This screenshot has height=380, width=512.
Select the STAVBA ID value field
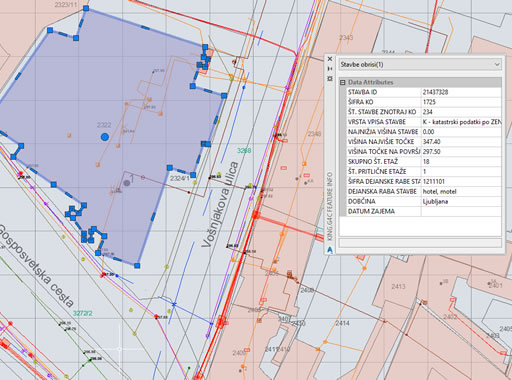pyautogui.click(x=461, y=92)
